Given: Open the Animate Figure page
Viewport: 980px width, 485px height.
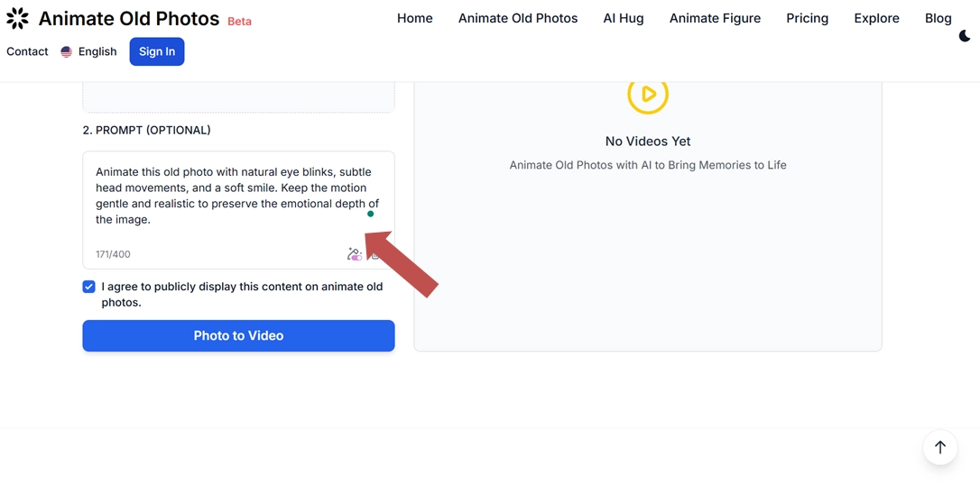Looking at the screenshot, I should (715, 18).
